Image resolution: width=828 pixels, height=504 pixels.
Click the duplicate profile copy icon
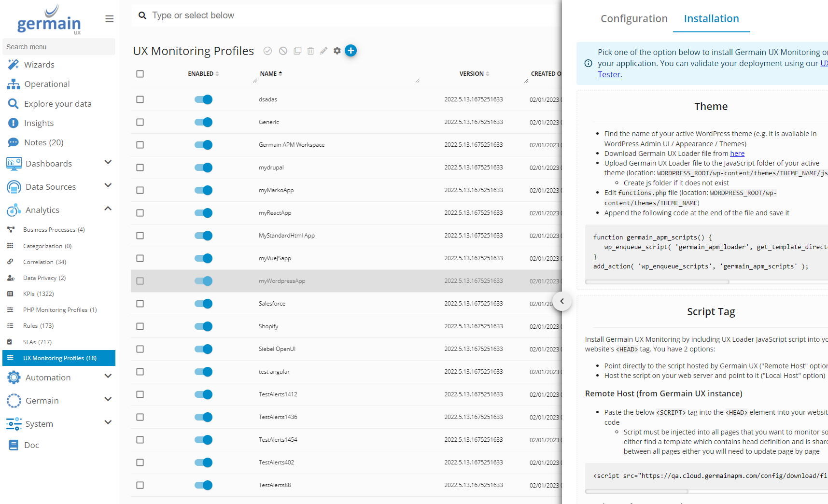(297, 51)
